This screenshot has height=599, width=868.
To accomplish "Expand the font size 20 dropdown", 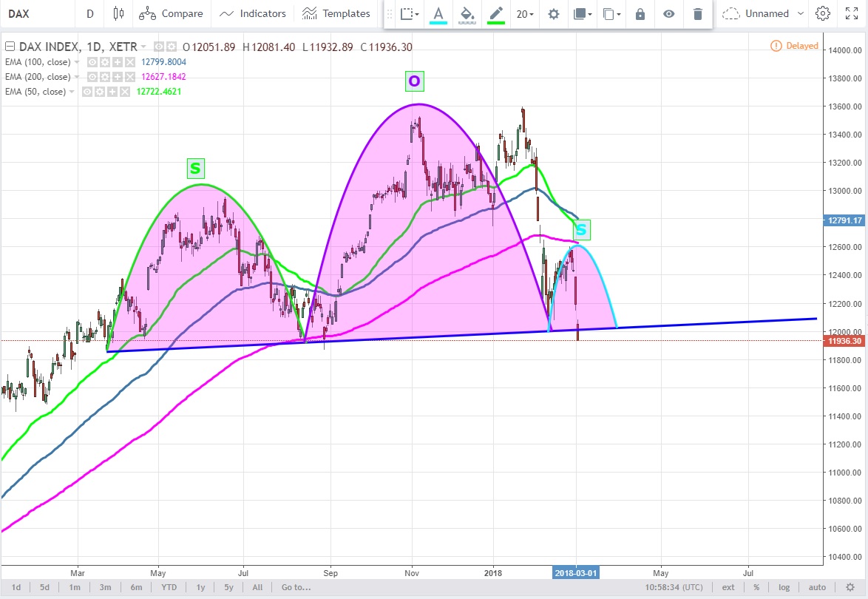I will [x=525, y=13].
